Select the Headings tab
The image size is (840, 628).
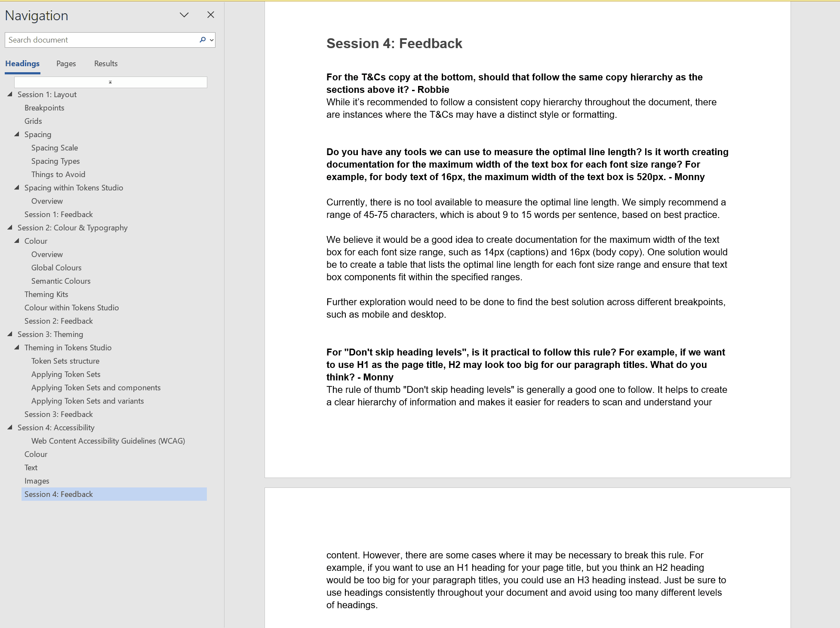click(22, 64)
